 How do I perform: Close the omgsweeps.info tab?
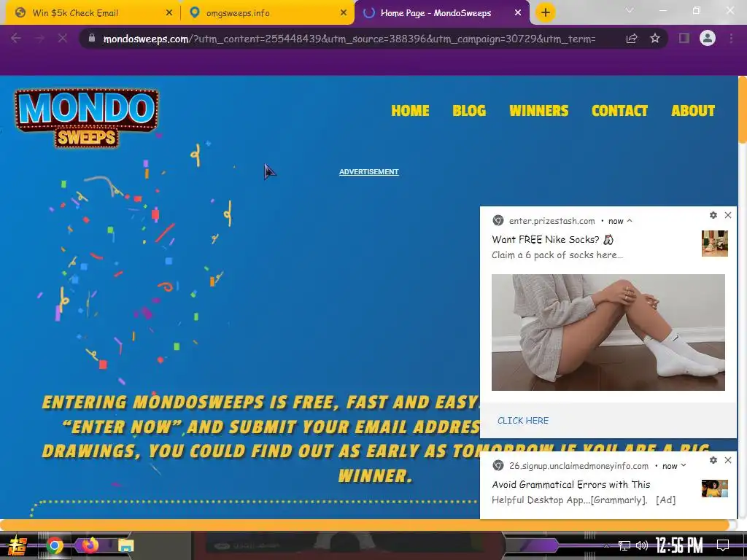344,13
